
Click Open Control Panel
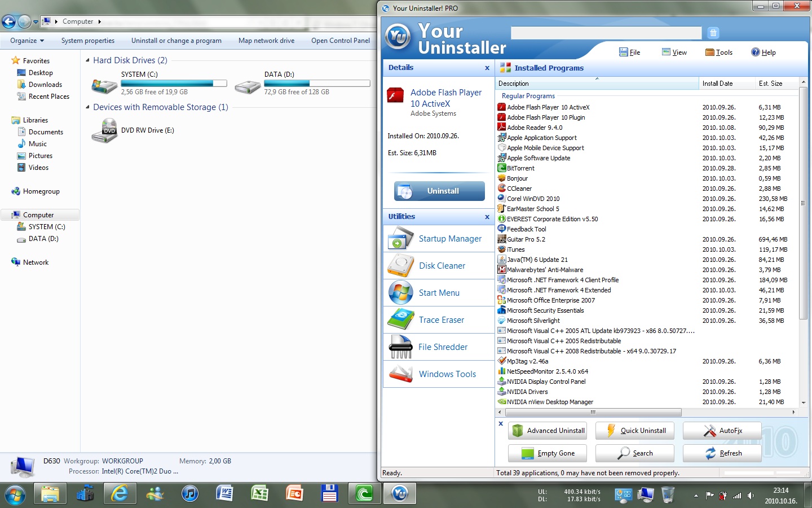(x=341, y=41)
